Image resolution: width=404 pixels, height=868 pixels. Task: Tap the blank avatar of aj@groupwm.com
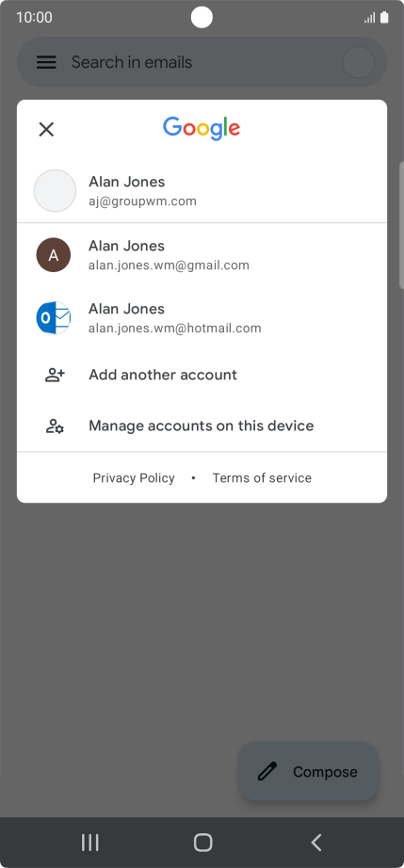tap(55, 190)
